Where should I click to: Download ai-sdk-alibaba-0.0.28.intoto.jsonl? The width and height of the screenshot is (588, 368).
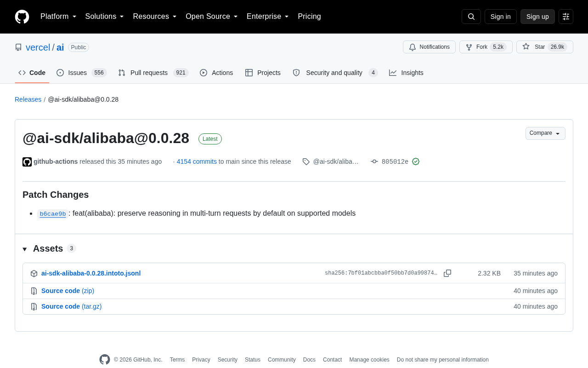(91, 273)
